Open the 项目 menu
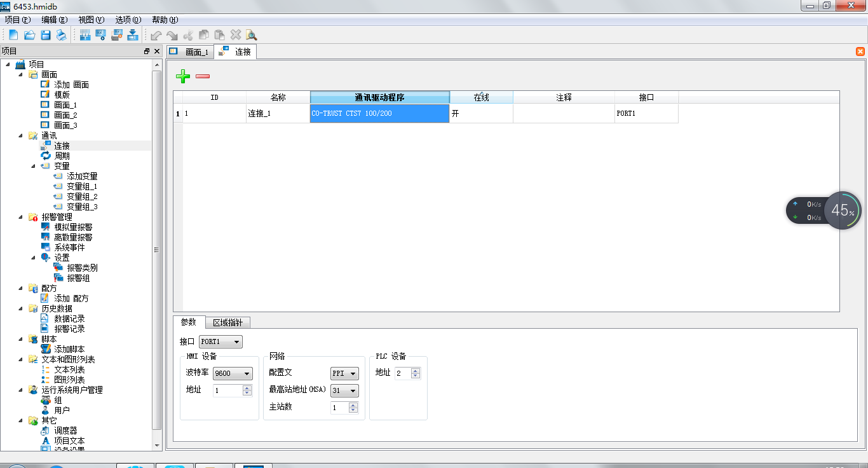Viewport: 868px width, 468px height. pyautogui.click(x=17, y=20)
